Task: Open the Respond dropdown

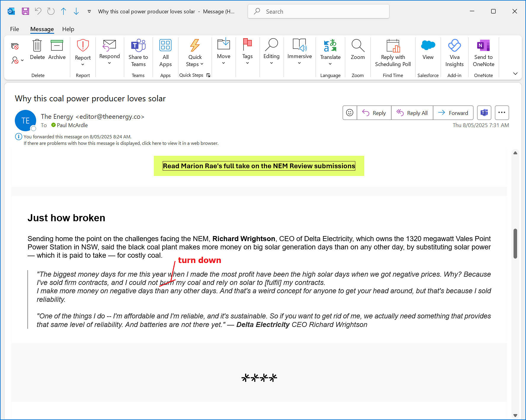Action: pos(109,52)
